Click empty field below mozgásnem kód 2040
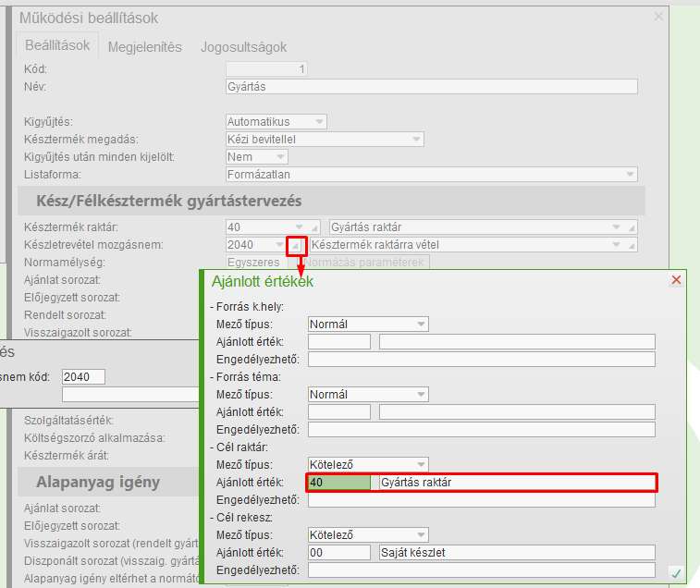The width and height of the screenshot is (700, 588). pyautogui.click(x=130, y=394)
